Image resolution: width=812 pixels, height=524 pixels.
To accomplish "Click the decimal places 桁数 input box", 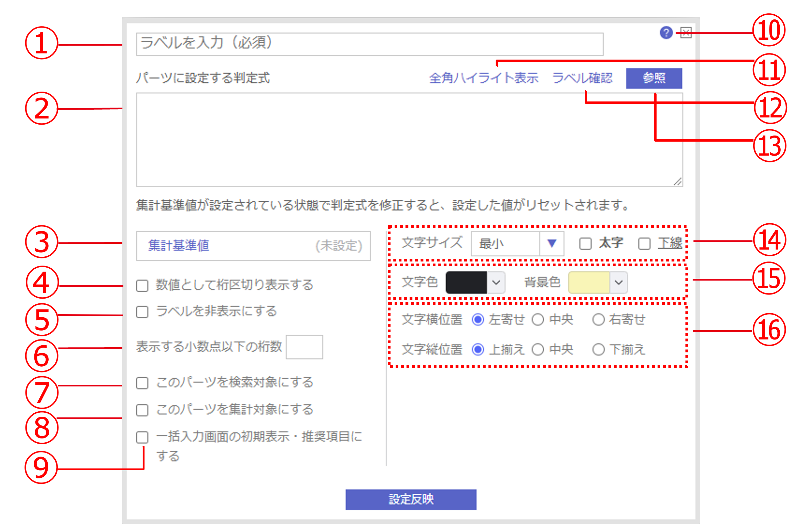I will point(304,347).
